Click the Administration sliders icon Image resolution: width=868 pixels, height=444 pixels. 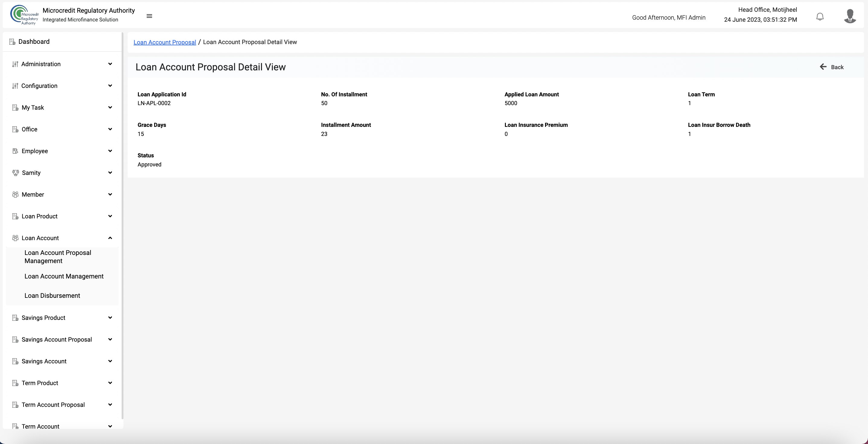[x=15, y=64]
